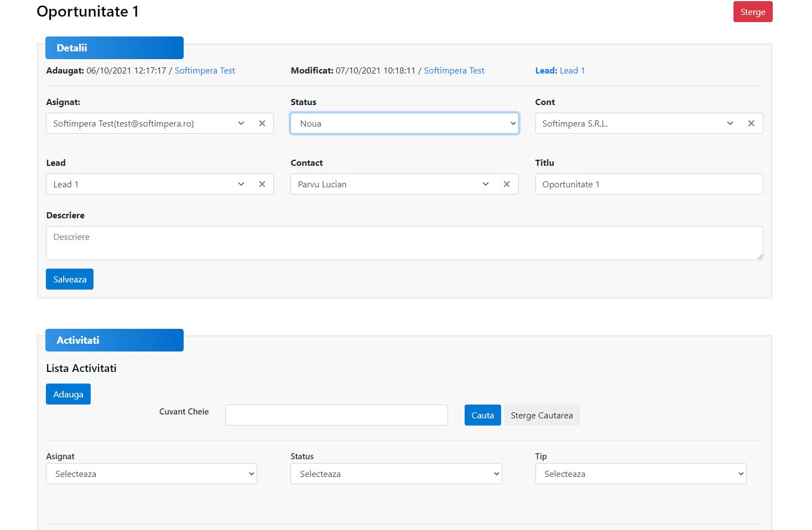812x530 pixels.
Task: Add an activity with the Adauga button
Action: [x=68, y=394]
